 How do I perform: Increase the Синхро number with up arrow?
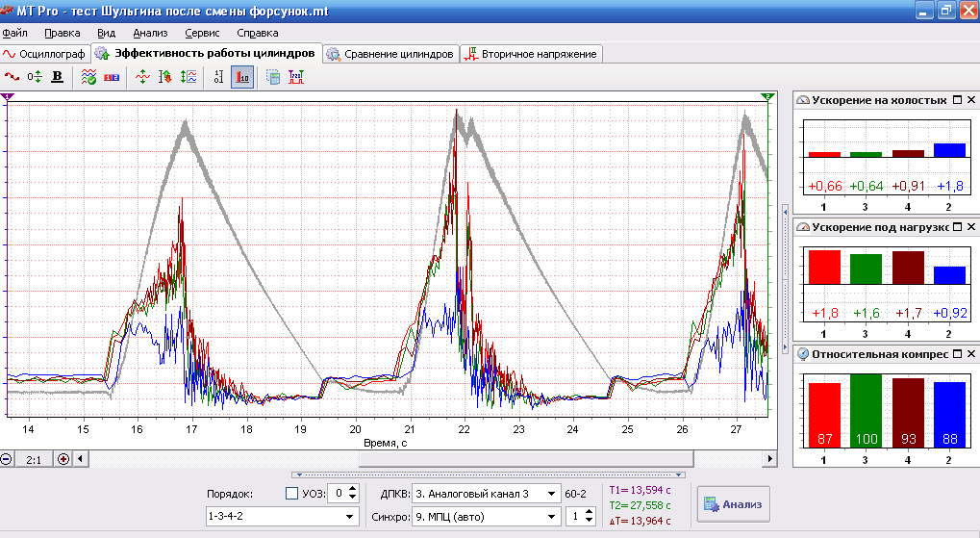pos(589,512)
